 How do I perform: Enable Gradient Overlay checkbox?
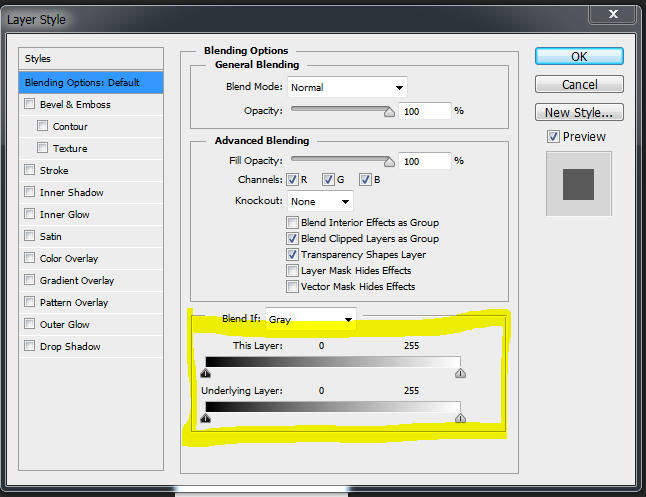pyautogui.click(x=30, y=280)
